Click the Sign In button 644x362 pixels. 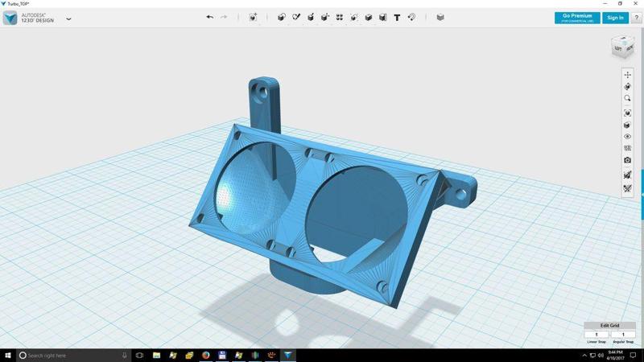click(615, 18)
